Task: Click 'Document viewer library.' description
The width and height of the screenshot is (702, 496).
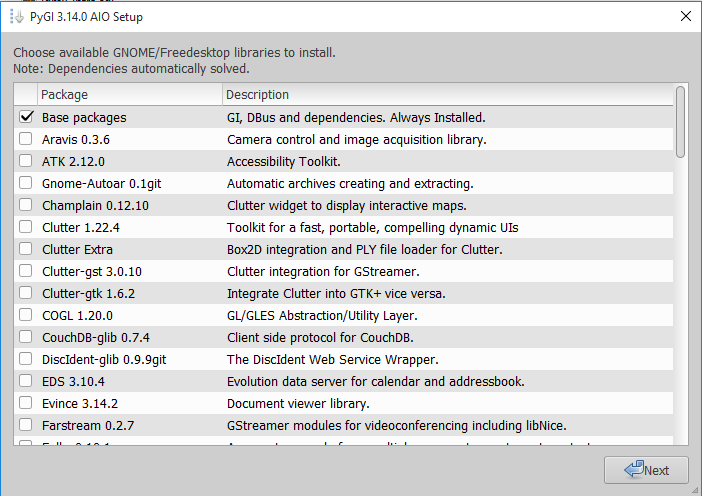Action: tap(298, 404)
